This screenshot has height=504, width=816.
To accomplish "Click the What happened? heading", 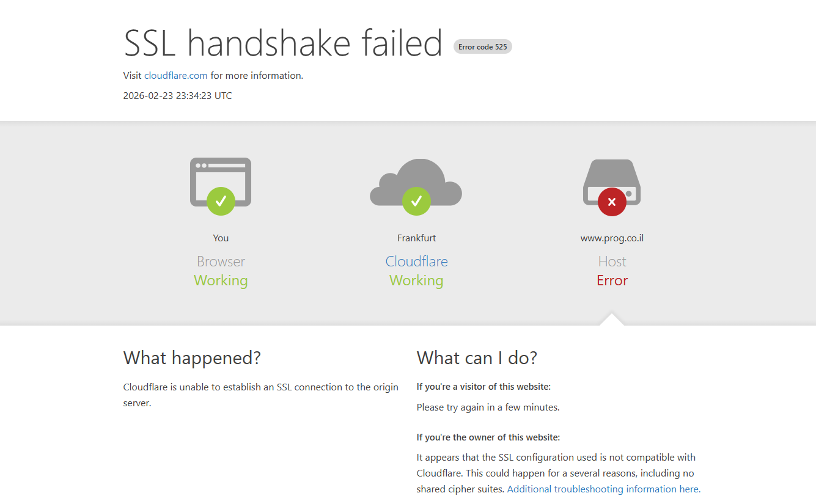I will click(192, 358).
